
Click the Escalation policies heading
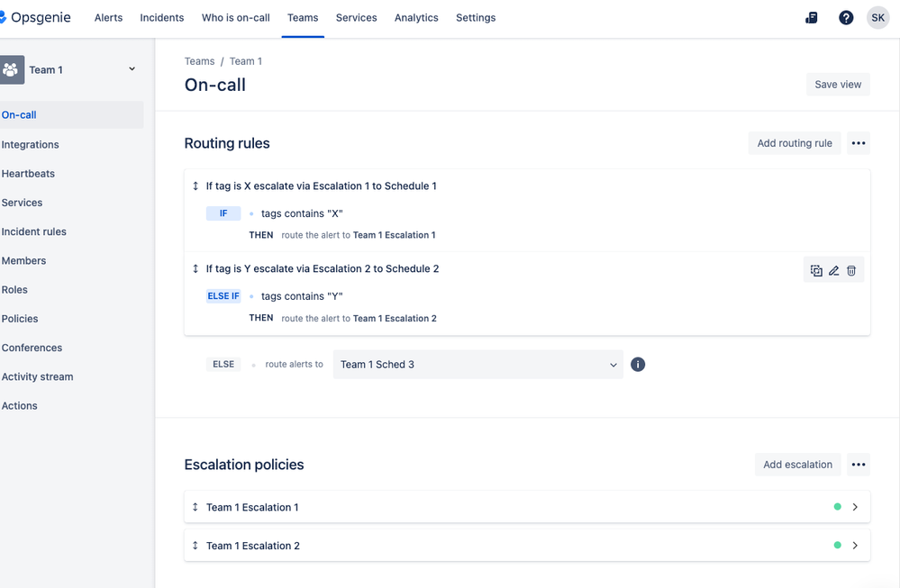point(244,465)
